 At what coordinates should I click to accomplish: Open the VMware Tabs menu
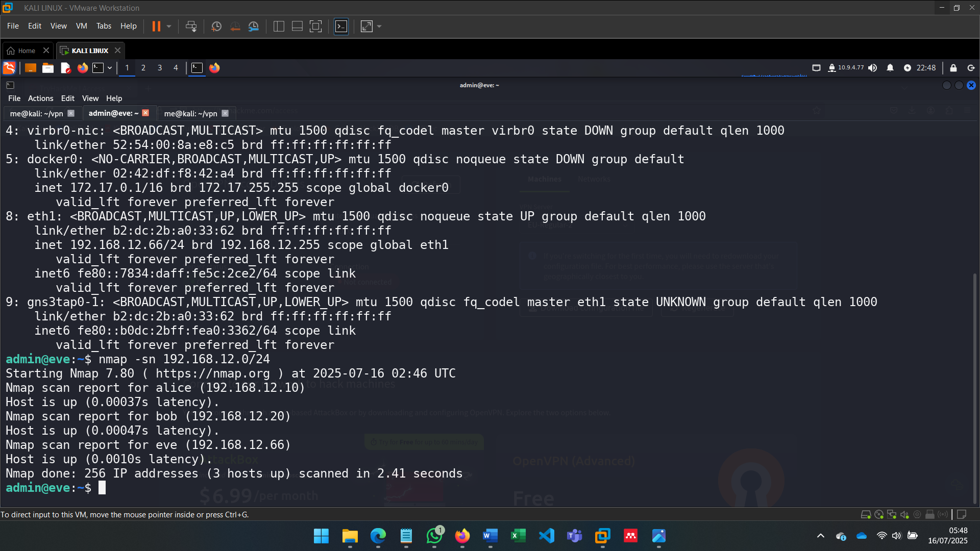104,26
